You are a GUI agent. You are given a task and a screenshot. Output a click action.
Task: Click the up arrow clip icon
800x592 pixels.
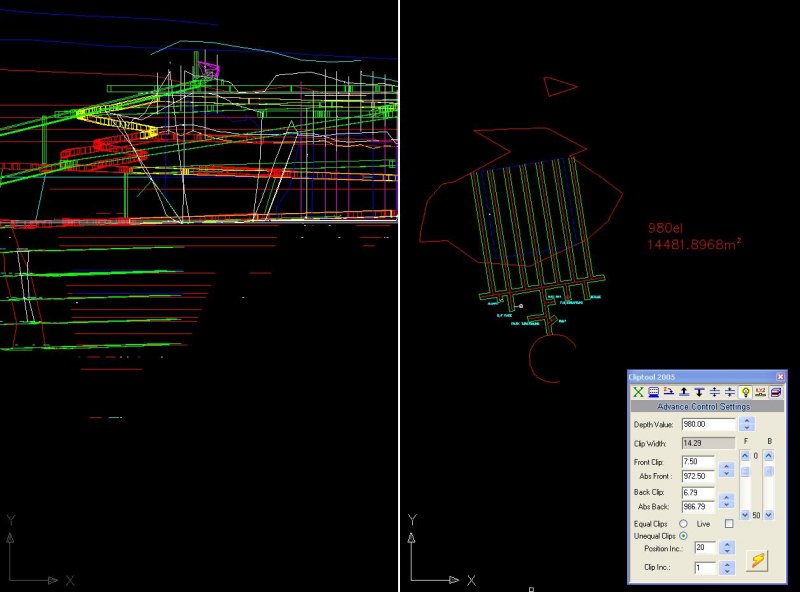684,392
